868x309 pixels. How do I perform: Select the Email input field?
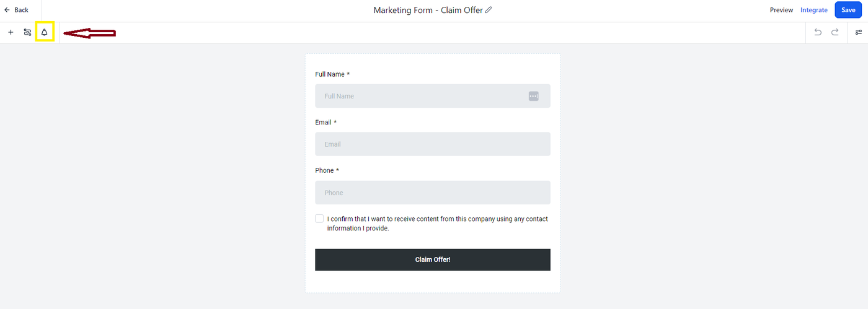coord(432,144)
